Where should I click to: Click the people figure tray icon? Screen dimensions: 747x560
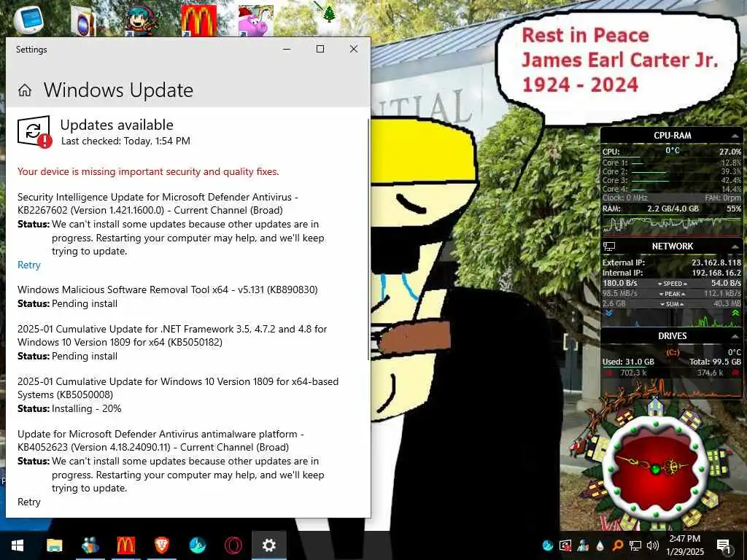point(583,545)
